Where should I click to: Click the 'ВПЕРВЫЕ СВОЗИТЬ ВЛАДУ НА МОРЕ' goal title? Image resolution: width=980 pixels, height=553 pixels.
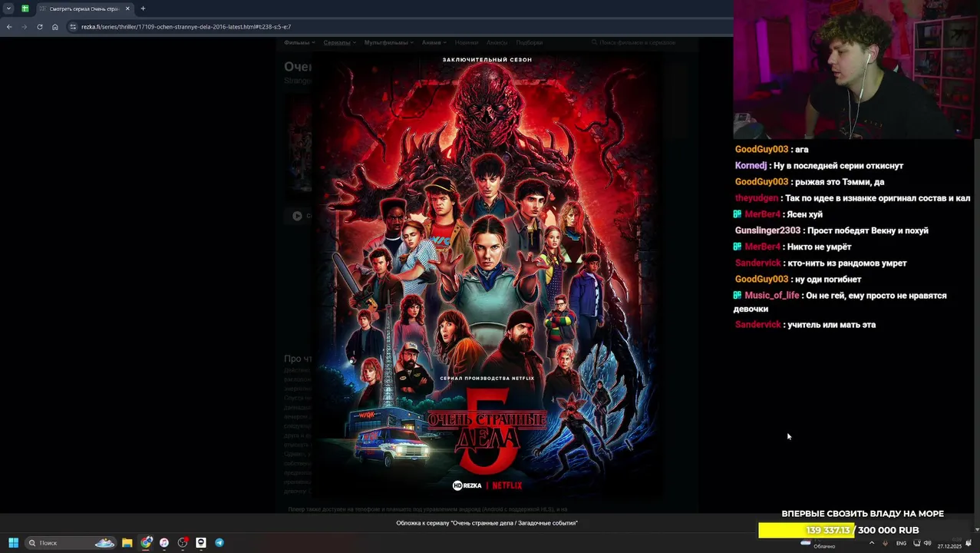(x=863, y=514)
